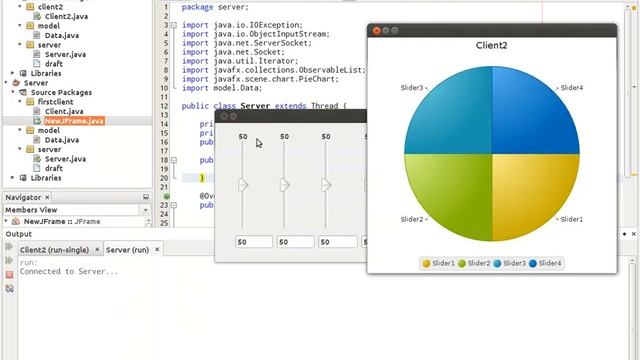Click the firstclient package icon

30,102
